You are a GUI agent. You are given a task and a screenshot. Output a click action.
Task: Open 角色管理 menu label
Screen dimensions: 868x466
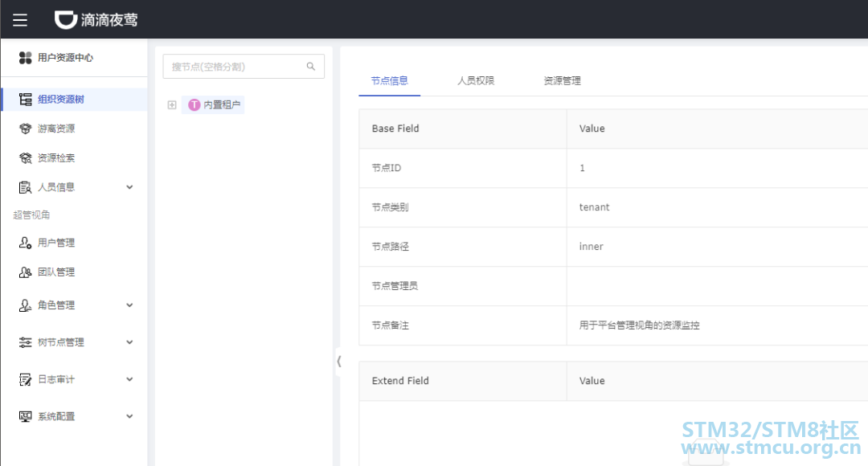56,305
